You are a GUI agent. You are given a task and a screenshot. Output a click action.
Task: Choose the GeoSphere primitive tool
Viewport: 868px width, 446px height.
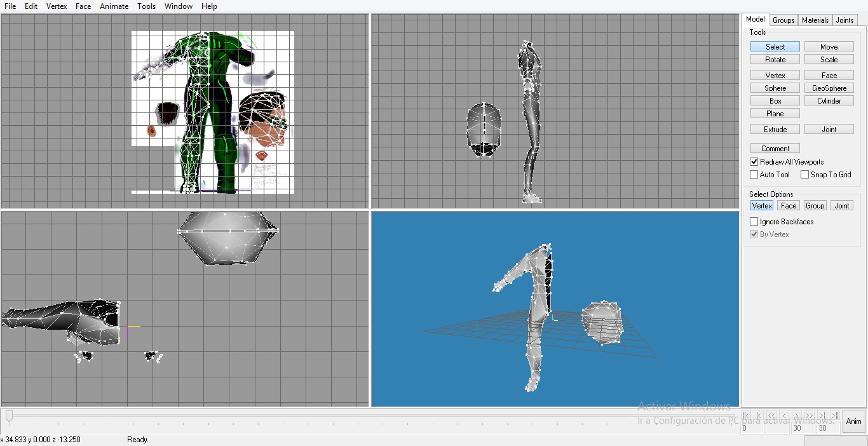click(x=829, y=88)
